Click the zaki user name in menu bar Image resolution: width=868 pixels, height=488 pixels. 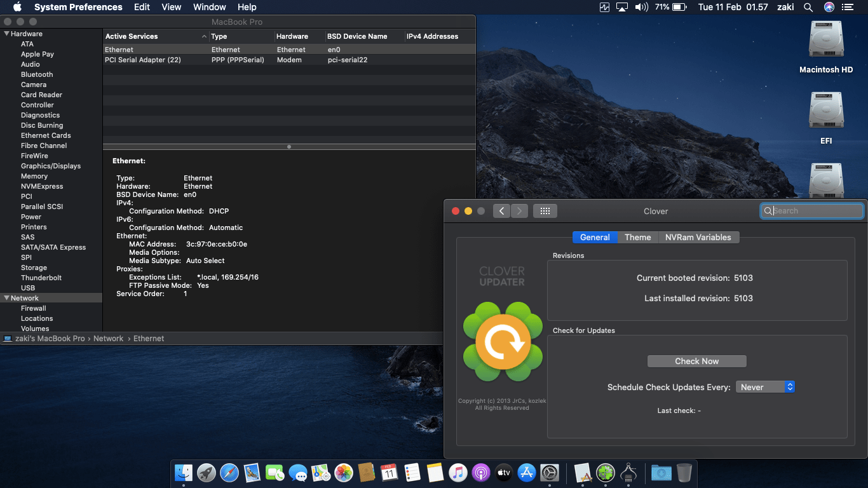(785, 7)
